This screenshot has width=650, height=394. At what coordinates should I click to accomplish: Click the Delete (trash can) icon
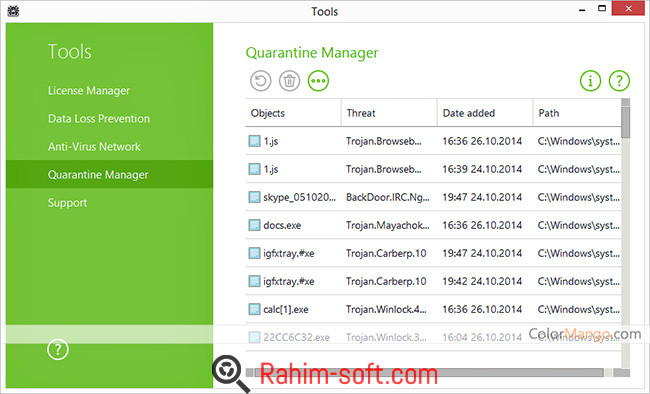[289, 81]
